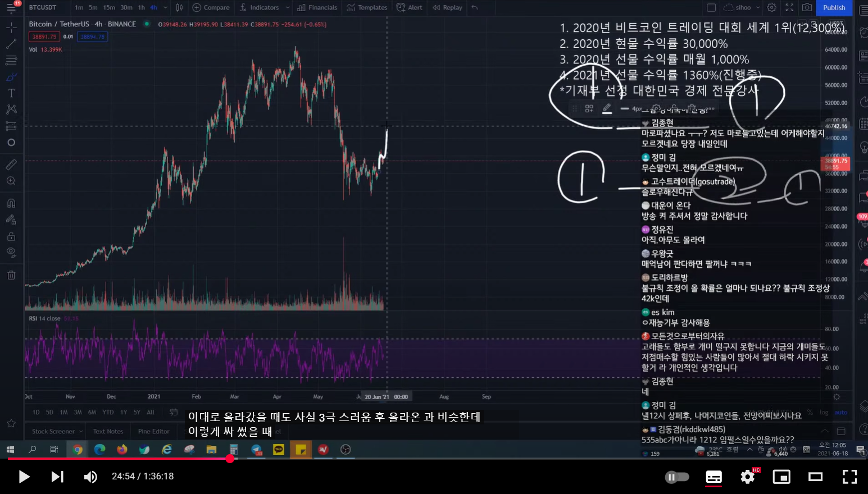
Task: Switch to the 1m timeframe
Action: tap(79, 7)
